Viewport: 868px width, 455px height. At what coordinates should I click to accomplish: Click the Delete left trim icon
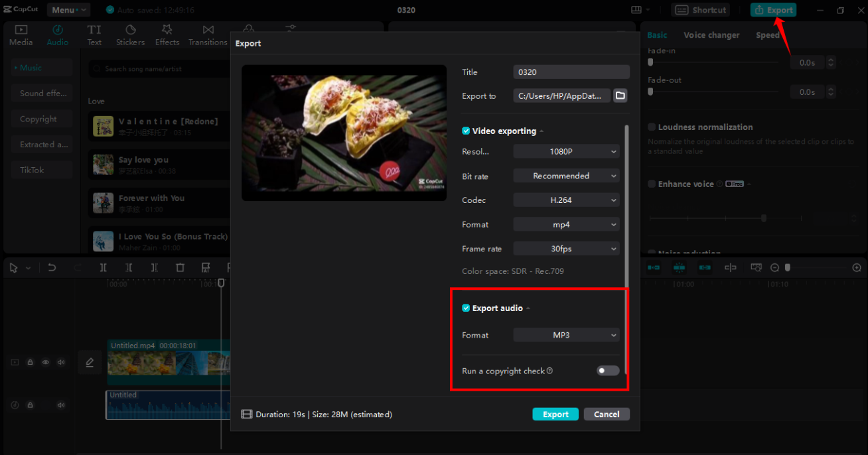coord(129,268)
